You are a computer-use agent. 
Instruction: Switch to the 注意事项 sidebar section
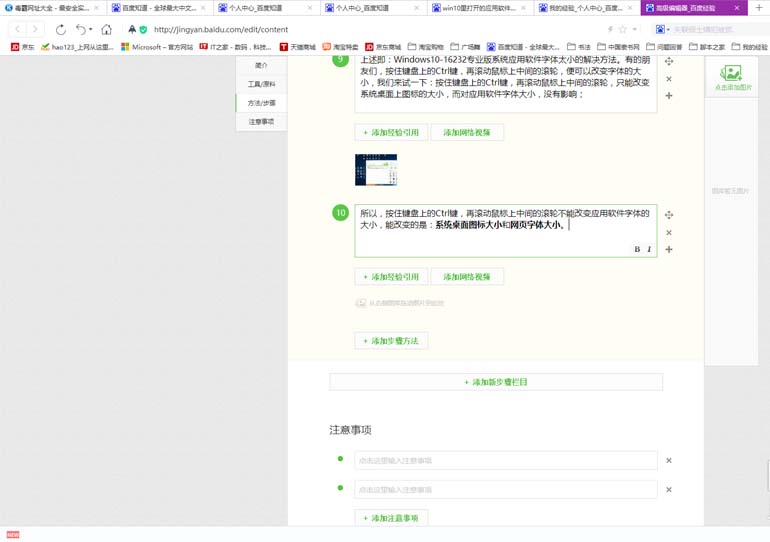[261, 122]
